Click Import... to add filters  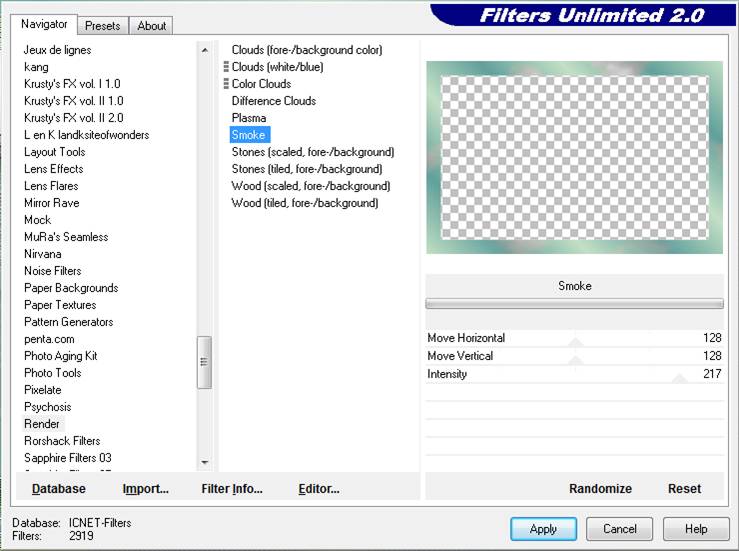click(145, 489)
